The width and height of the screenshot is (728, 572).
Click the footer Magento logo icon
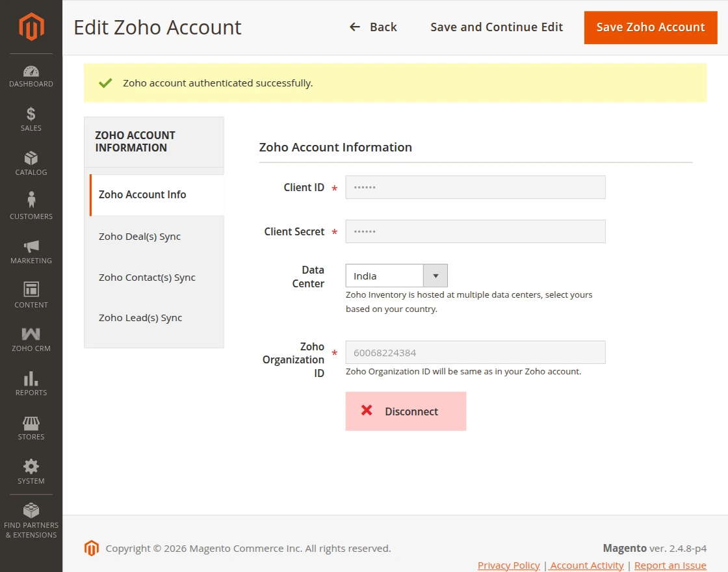(x=92, y=548)
